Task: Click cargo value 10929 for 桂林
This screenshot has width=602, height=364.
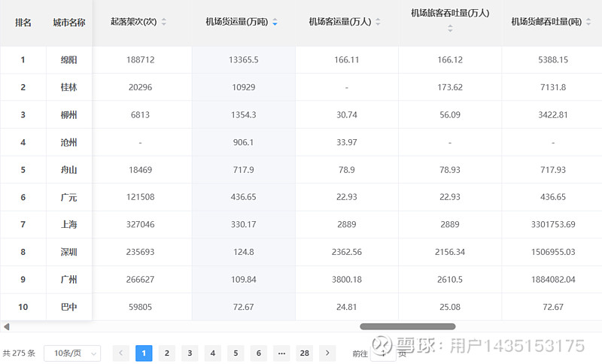Action: tap(243, 87)
